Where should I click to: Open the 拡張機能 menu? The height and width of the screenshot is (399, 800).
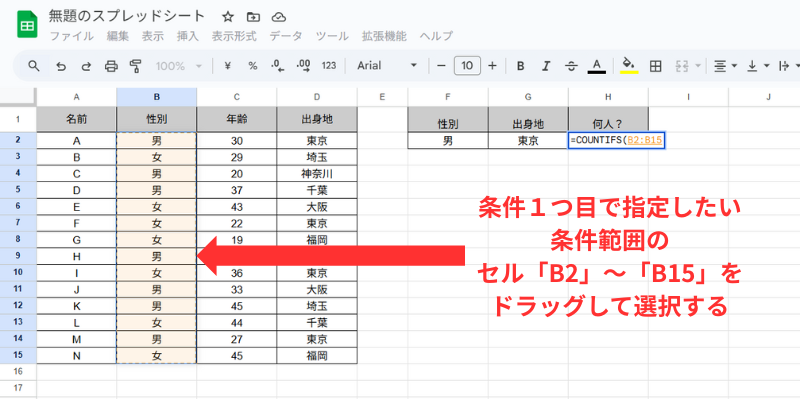(x=384, y=36)
